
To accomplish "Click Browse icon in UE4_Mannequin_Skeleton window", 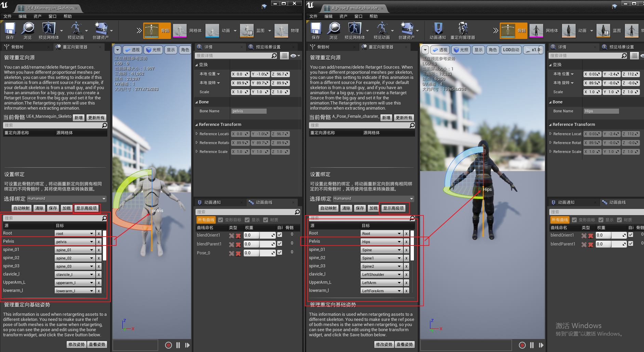I will (x=28, y=31).
